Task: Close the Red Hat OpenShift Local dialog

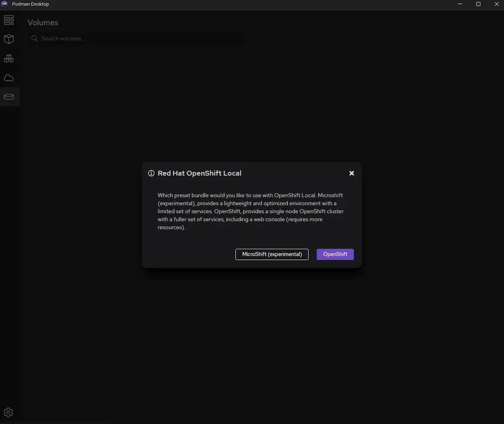Action: [x=351, y=173]
